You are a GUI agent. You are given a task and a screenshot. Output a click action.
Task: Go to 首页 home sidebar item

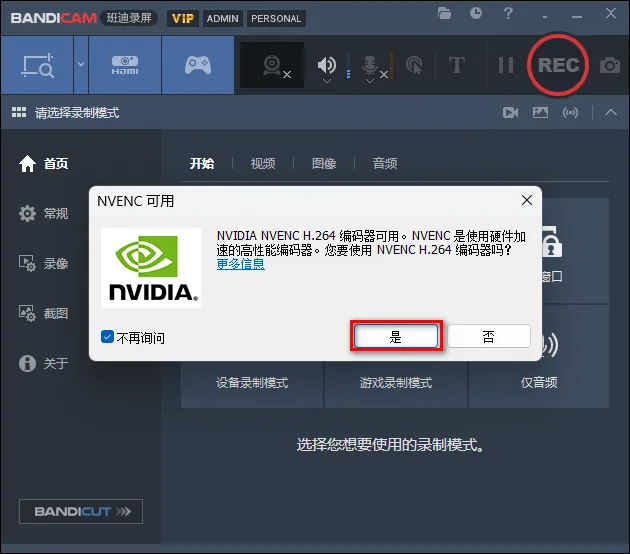pos(43,164)
